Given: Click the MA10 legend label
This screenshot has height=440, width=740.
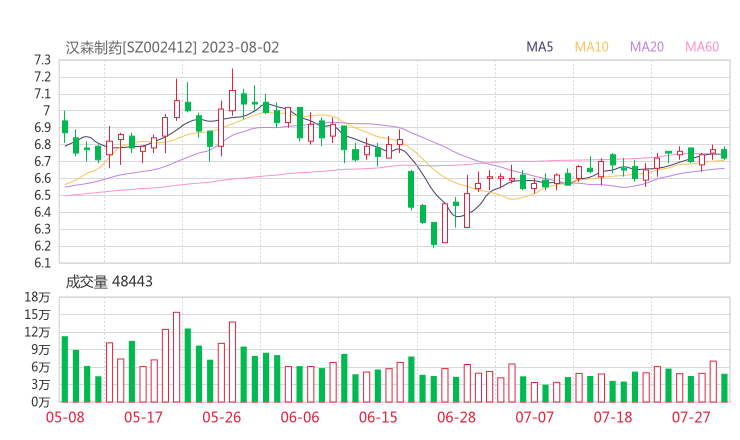Looking at the screenshot, I should 591,47.
